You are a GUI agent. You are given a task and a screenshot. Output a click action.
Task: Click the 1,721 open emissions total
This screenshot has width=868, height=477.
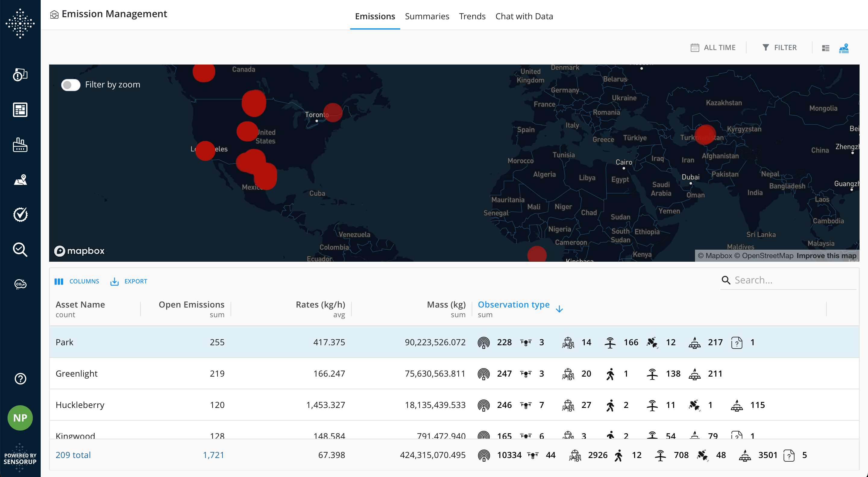(x=213, y=455)
